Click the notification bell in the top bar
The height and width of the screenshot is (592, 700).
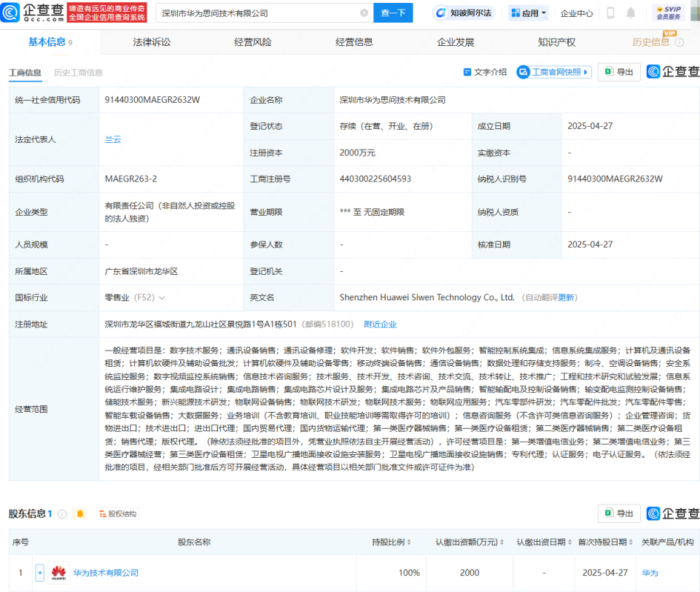pyautogui.click(x=630, y=12)
